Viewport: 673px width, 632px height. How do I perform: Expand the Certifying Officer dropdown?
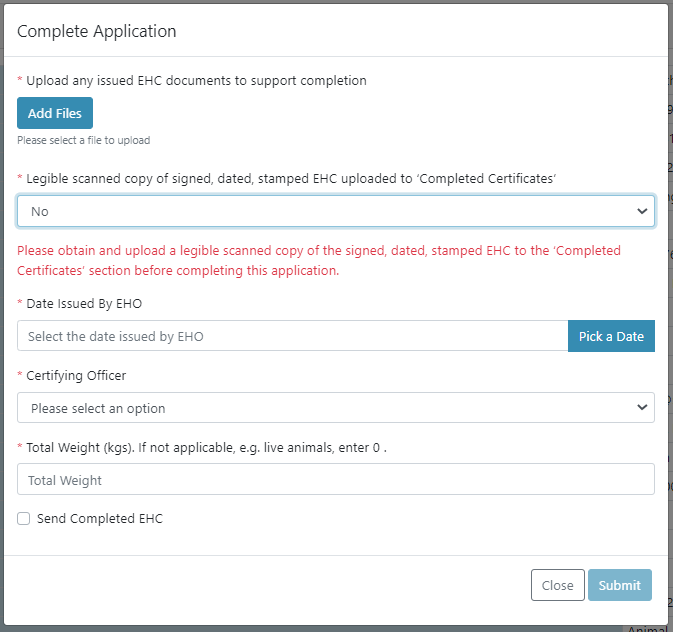tap(336, 407)
